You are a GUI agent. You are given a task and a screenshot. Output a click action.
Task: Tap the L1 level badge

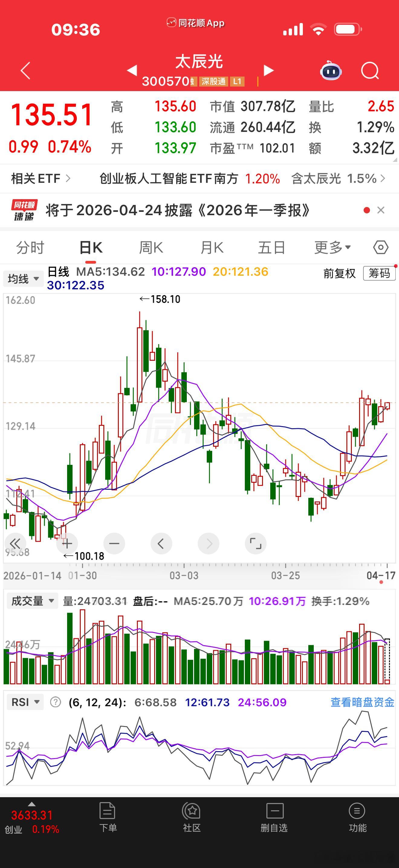click(x=237, y=81)
